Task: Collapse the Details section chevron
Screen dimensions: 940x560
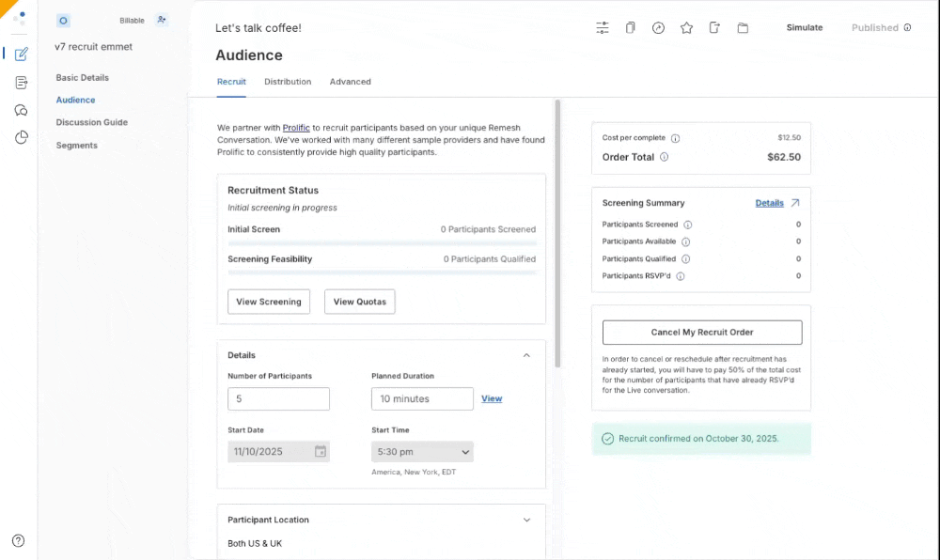Action: coord(526,355)
